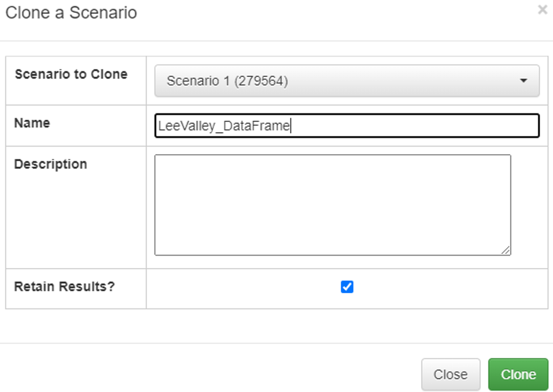Toggle the Retain Results checkbox
The height and width of the screenshot is (392, 553).
click(347, 287)
